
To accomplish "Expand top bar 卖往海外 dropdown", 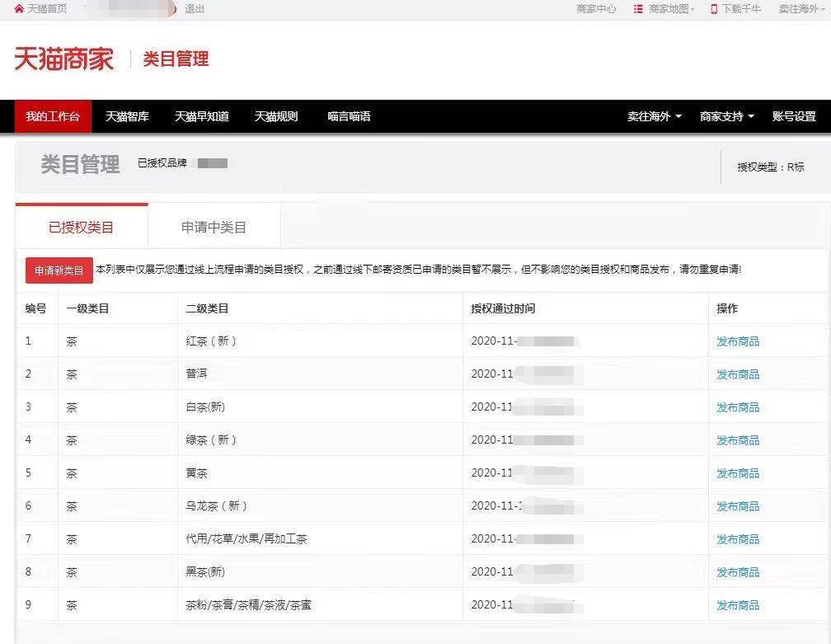I will pos(801,9).
